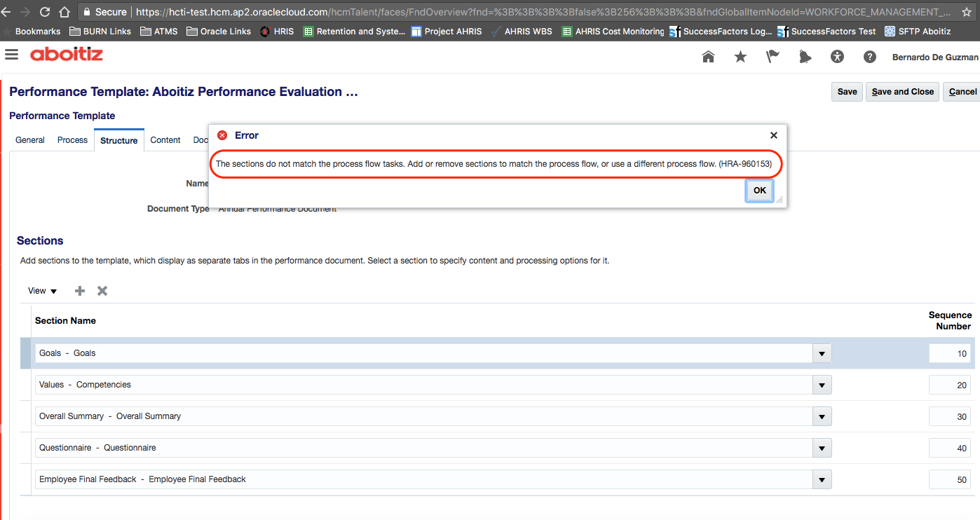980x520 pixels.
Task: Expand the Employee Final Feedback dropdown
Action: [x=822, y=480]
